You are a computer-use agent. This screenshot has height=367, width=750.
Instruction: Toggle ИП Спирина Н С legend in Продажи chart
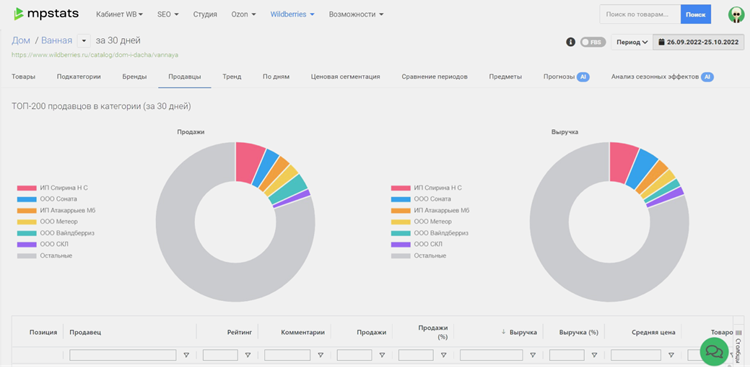click(x=53, y=188)
